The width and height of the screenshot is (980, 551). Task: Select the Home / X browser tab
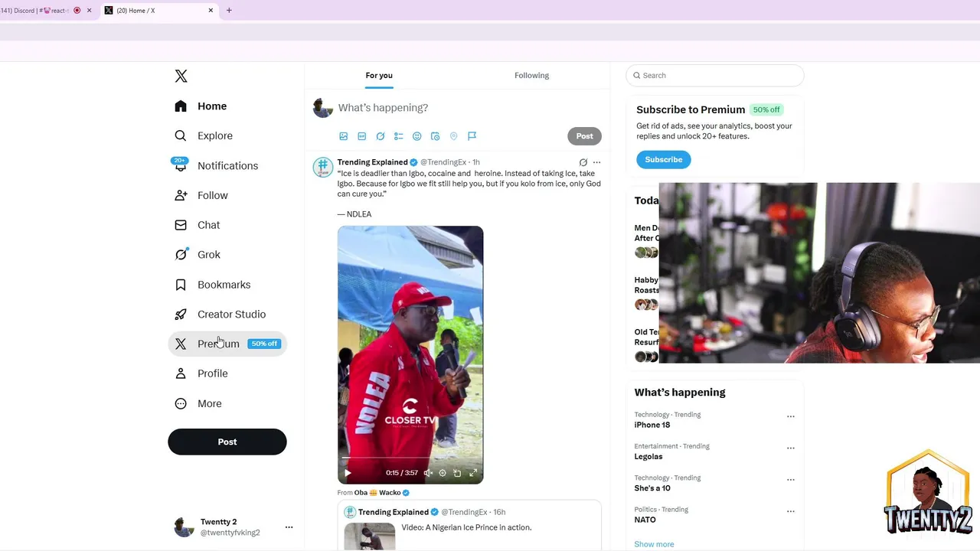click(x=158, y=11)
